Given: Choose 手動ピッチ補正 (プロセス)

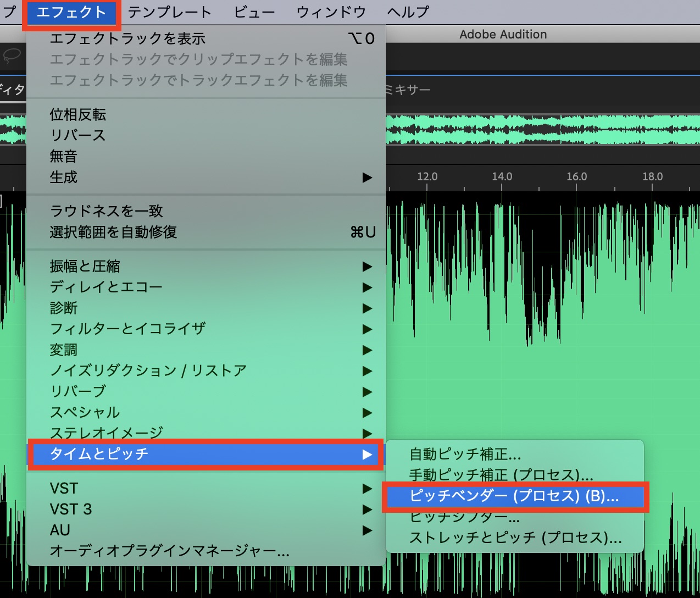Looking at the screenshot, I should 515,474.
